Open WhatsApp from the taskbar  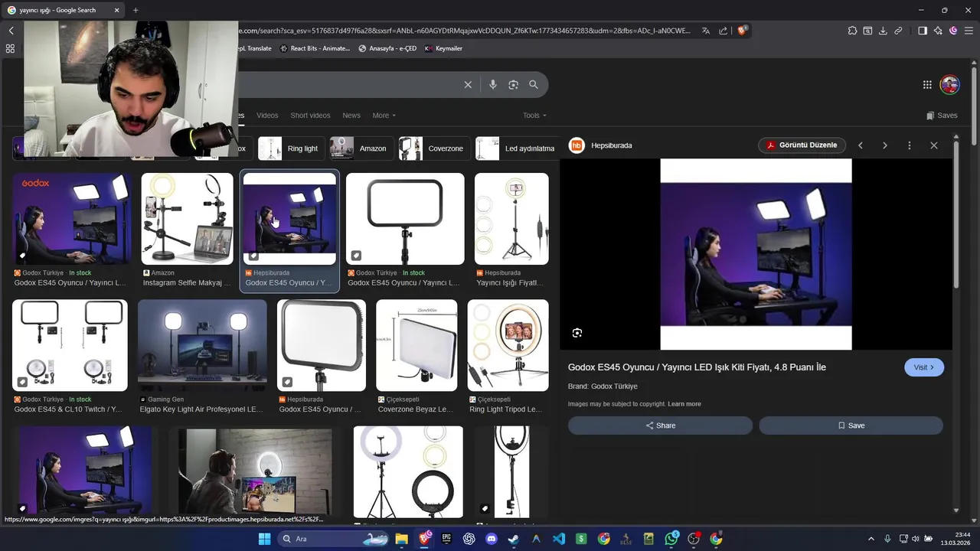pyautogui.click(x=671, y=539)
